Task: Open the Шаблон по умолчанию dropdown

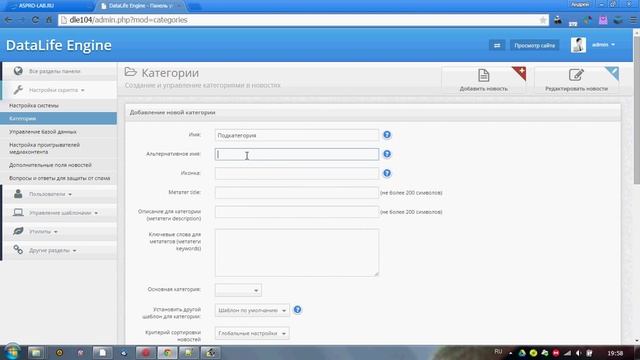Action: click(x=252, y=310)
